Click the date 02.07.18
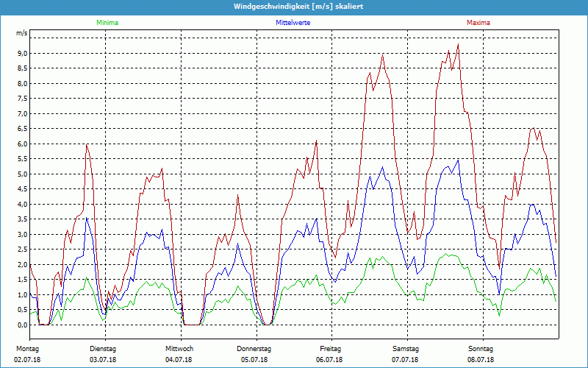The height and width of the screenshot is (368, 588). [x=27, y=360]
